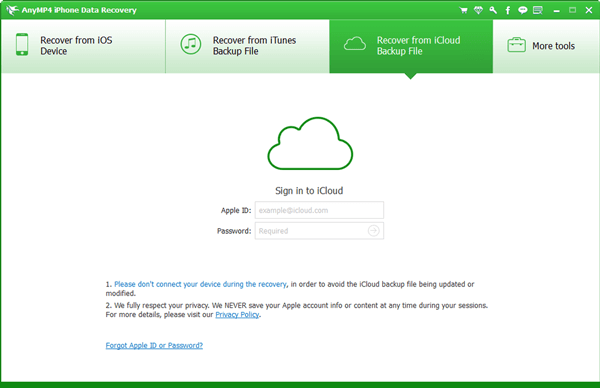The width and height of the screenshot is (600, 388).
Task: Click the diamond upgrade icon
Action: [478, 10]
